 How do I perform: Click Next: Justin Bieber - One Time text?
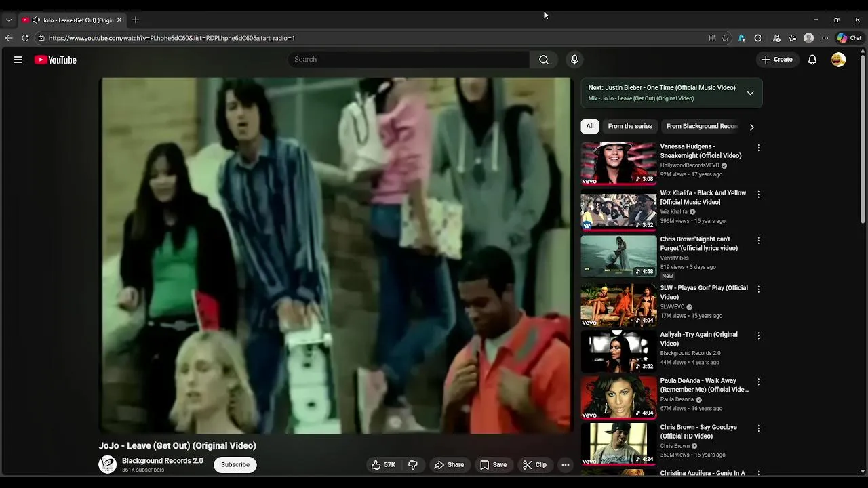[662, 87]
